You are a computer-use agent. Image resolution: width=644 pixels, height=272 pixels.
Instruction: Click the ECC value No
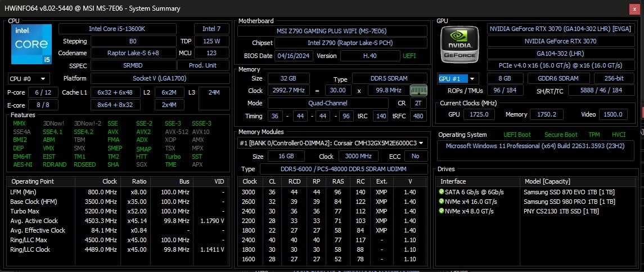(x=416, y=156)
